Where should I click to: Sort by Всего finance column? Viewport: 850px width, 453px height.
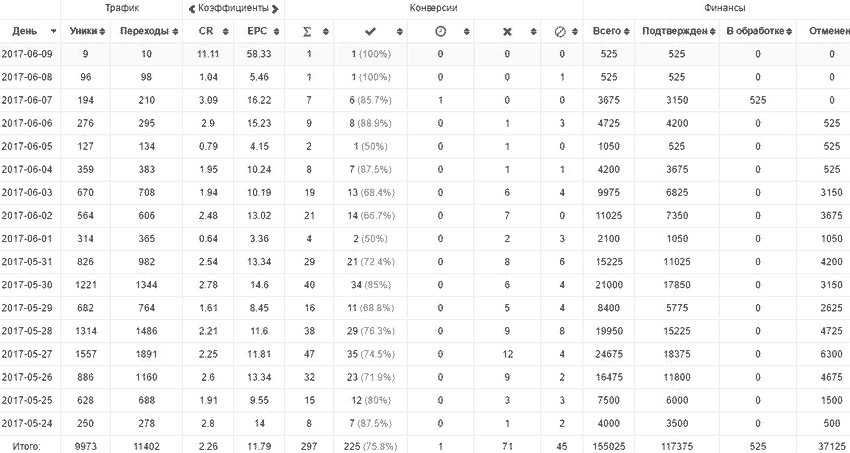pos(627,31)
